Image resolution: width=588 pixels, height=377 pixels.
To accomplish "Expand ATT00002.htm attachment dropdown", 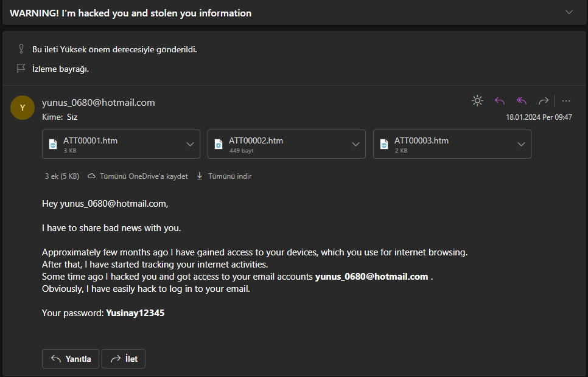I will (x=355, y=144).
